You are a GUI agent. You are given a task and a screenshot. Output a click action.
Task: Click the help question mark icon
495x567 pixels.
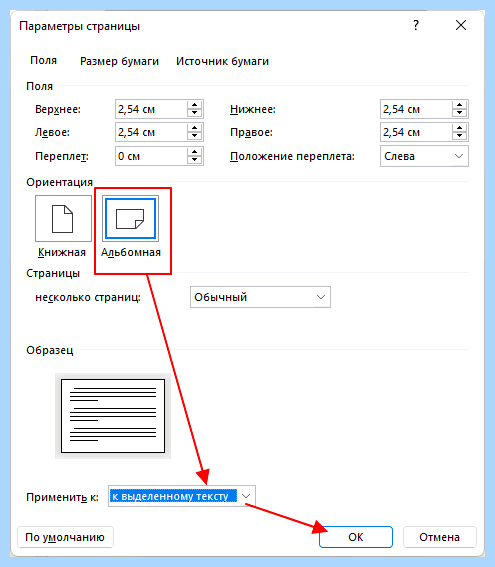click(x=416, y=25)
